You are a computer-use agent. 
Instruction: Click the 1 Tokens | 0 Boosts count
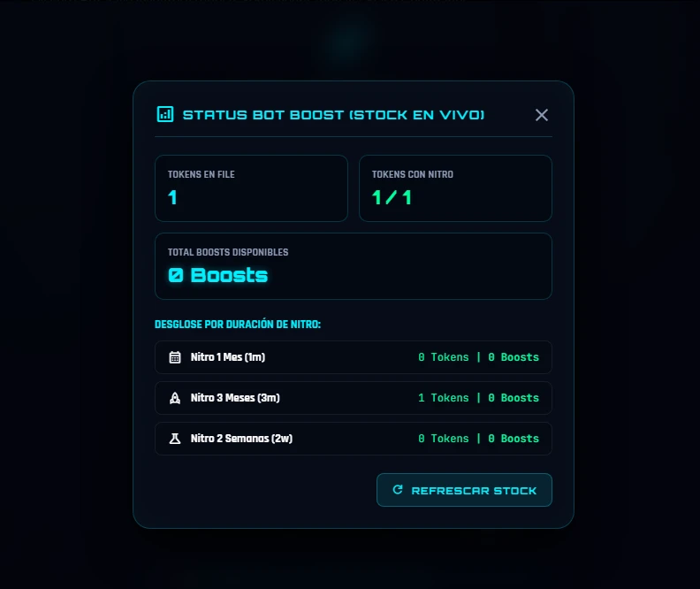pyautogui.click(x=478, y=398)
